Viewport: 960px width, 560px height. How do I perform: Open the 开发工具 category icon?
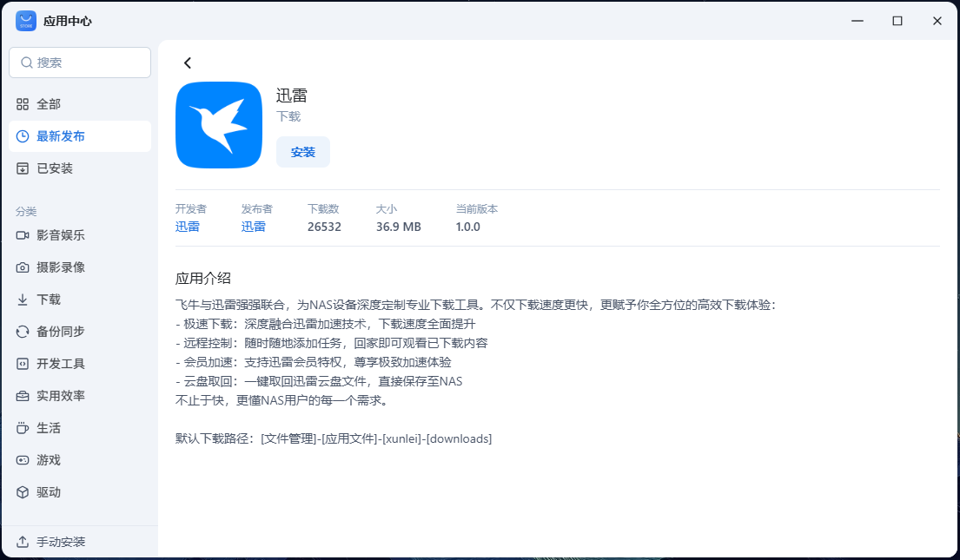(x=23, y=363)
